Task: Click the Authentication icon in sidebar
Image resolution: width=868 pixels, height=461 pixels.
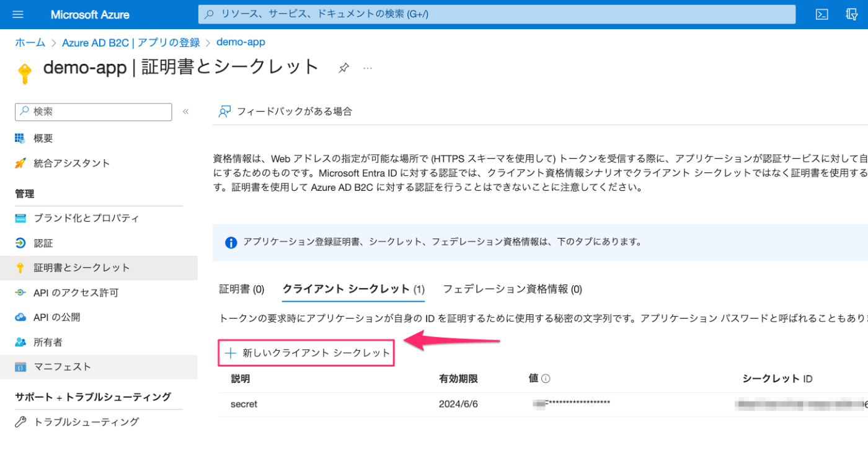Action: point(20,243)
